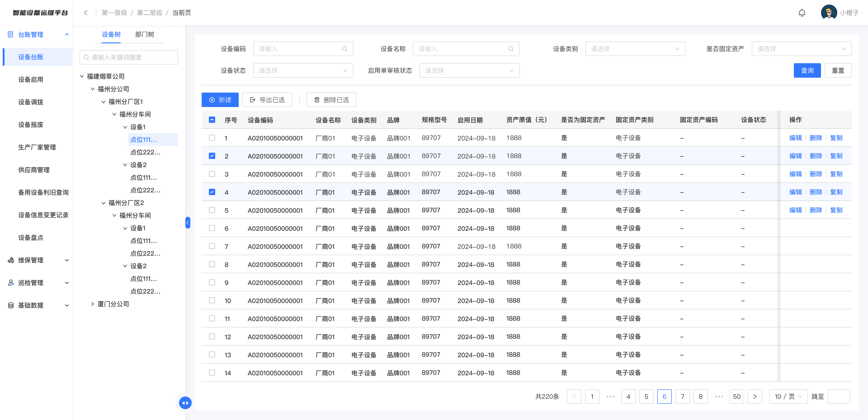Check the checkbox for row 3
This screenshot has height=420, width=868.
(x=212, y=174)
